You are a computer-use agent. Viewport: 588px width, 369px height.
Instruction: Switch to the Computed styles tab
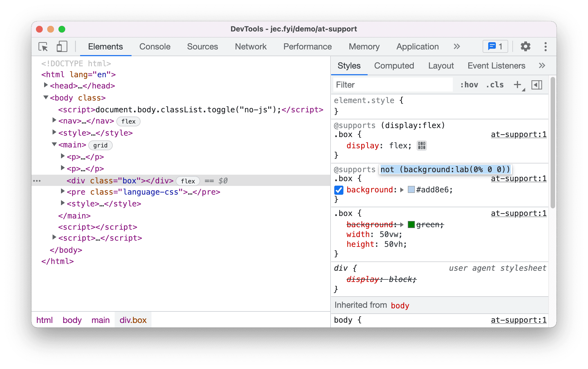pyautogui.click(x=393, y=65)
